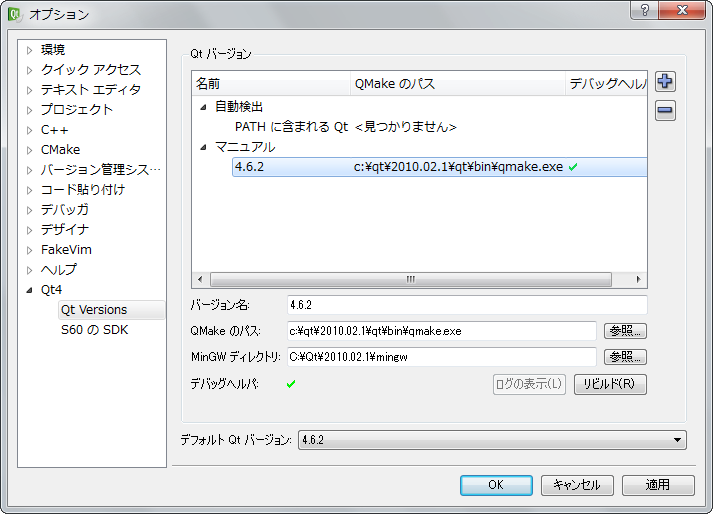The width and height of the screenshot is (713, 514).
Task: Click the minus icon to remove Qt version
Action: click(665, 111)
